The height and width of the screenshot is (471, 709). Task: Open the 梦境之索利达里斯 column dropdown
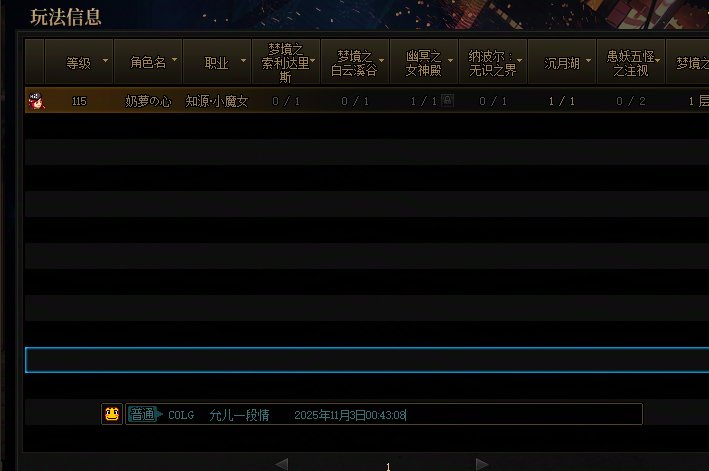[x=313, y=62]
